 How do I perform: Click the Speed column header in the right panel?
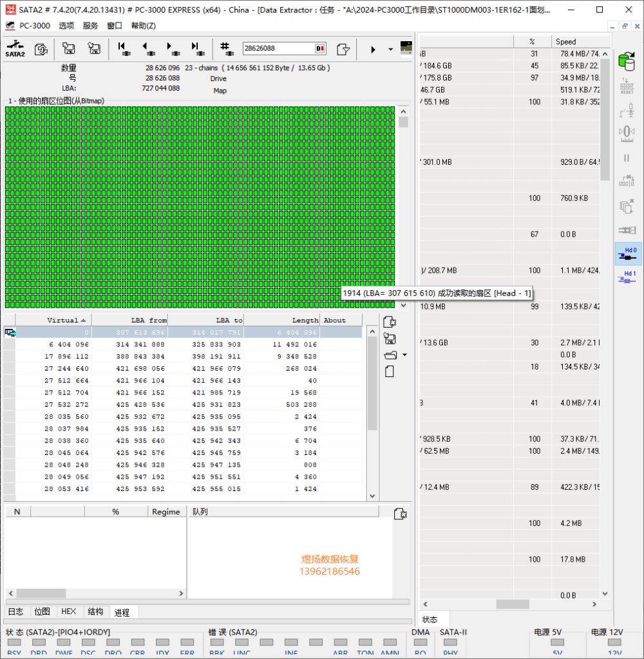[x=581, y=42]
